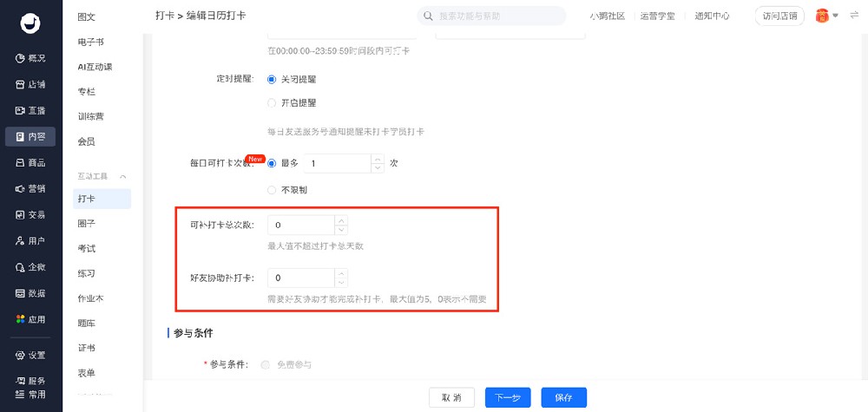Select 专栏 in content submenu

[x=86, y=91]
